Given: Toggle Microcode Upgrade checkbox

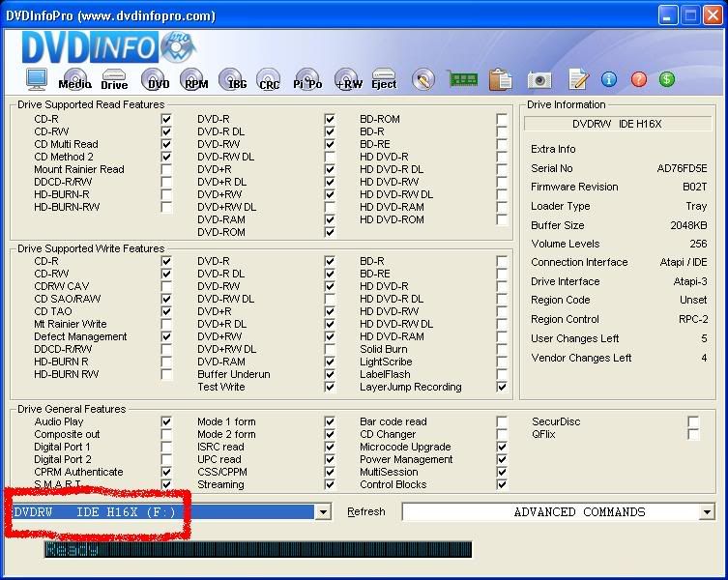Looking at the screenshot, I should click(502, 447).
